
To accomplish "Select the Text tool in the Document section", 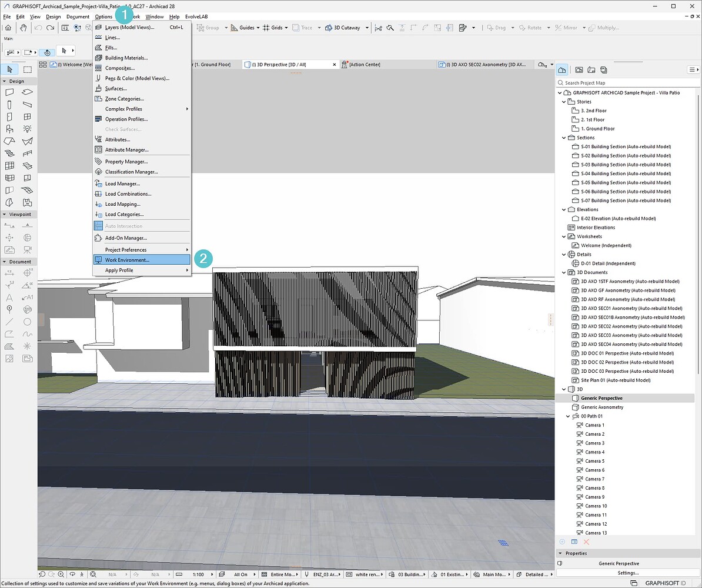I will coord(9,297).
